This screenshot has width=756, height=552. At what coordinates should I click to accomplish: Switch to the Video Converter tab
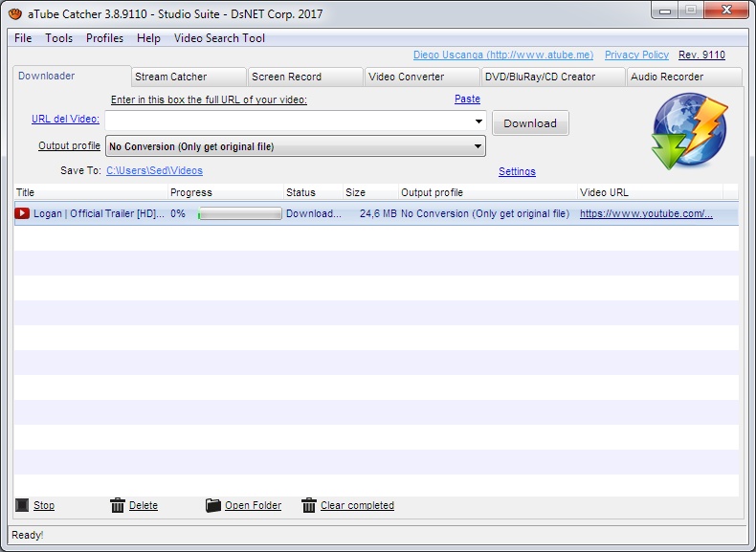(422, 77)
